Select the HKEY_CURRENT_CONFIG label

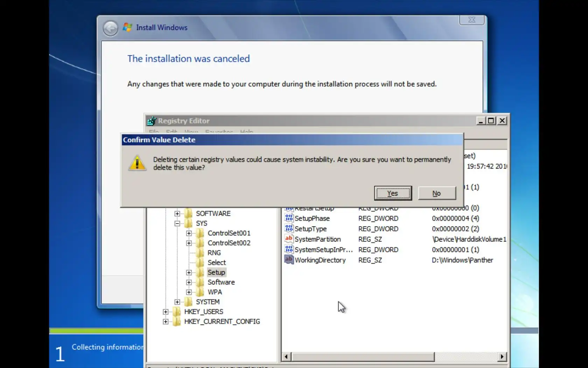pyautogui.click(x=222, y=321)
